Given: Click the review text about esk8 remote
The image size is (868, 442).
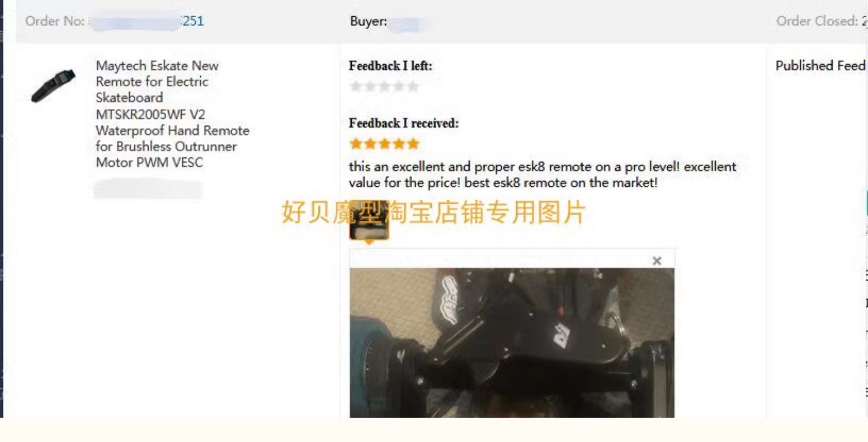Looking at the screenshot, I should (x=542, y=175).
